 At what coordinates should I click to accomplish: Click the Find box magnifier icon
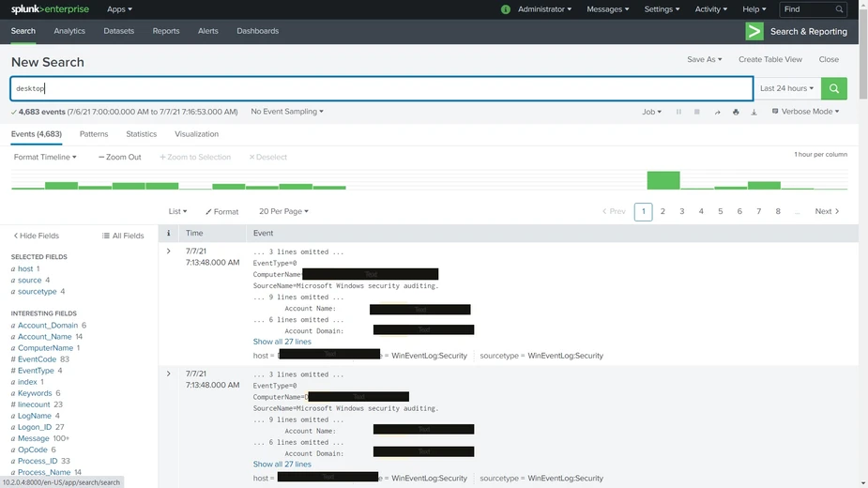tap(839, 9)
